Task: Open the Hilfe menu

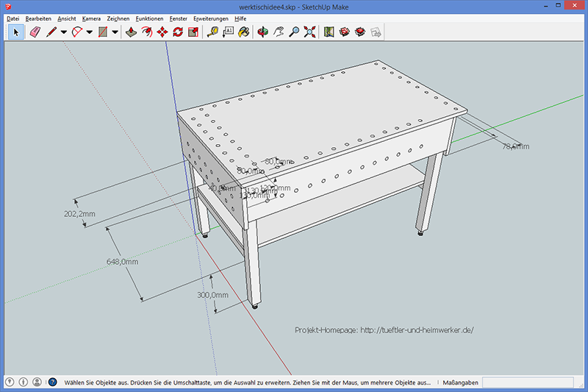Action: pos(240,18)
